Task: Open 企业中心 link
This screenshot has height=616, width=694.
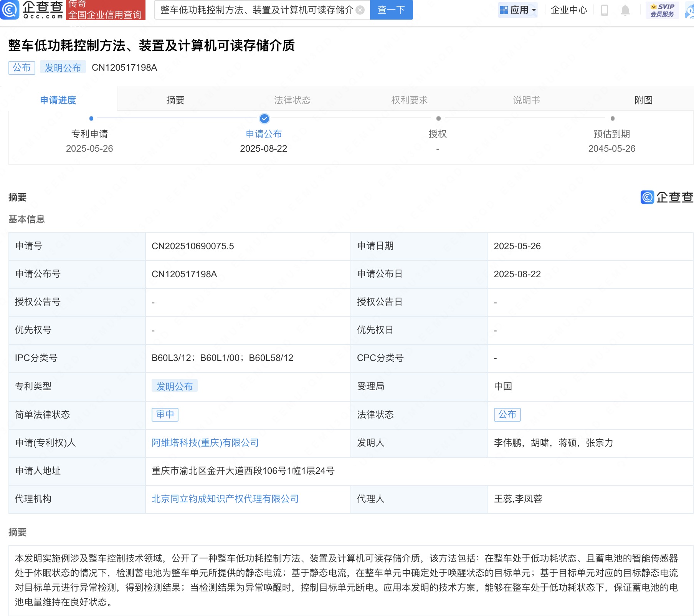Action: (x=569, y=10)
